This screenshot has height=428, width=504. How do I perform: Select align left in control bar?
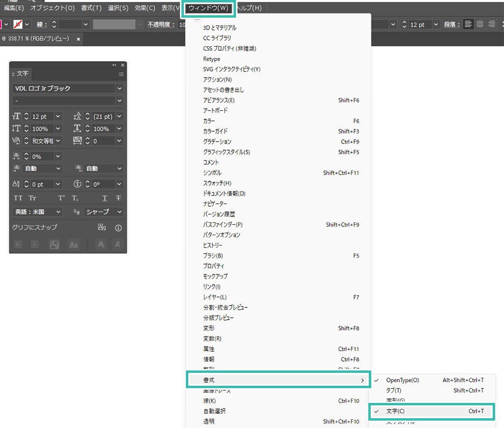click(x=468, y=24)
